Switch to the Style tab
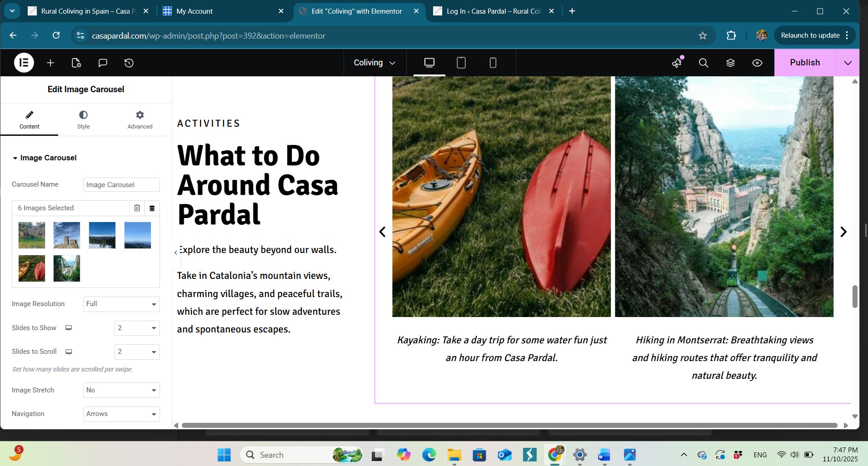 click(x=83, y=119)
